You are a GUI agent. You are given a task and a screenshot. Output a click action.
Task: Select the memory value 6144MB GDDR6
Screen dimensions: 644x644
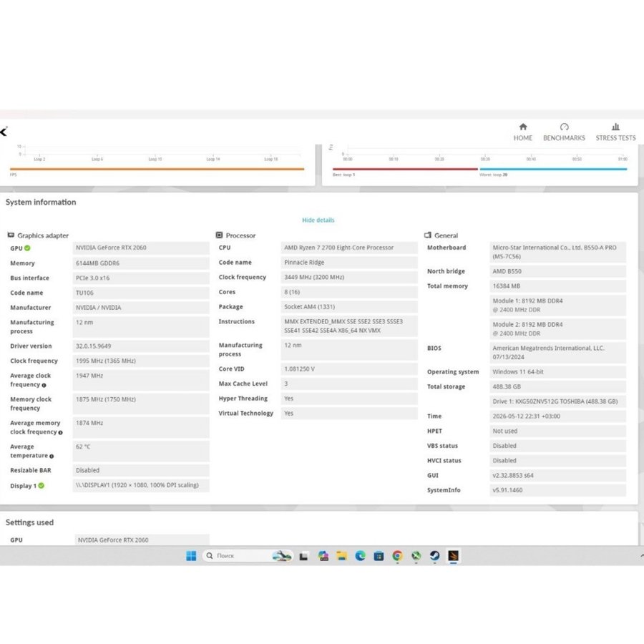[x=141, y=263]
